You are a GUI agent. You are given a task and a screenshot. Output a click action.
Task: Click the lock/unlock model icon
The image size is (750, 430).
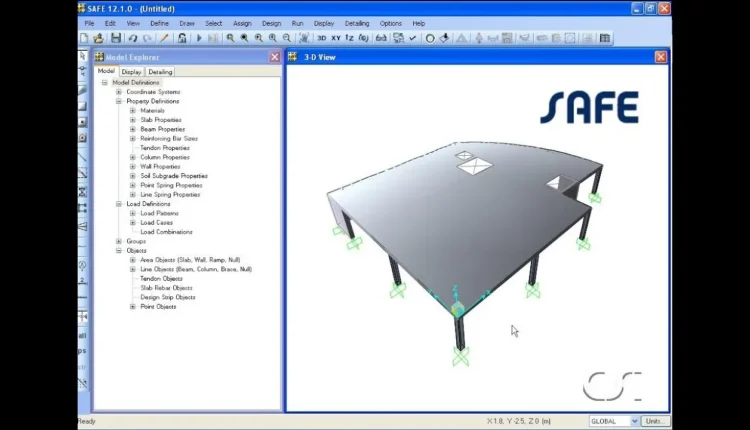point(181,38)
